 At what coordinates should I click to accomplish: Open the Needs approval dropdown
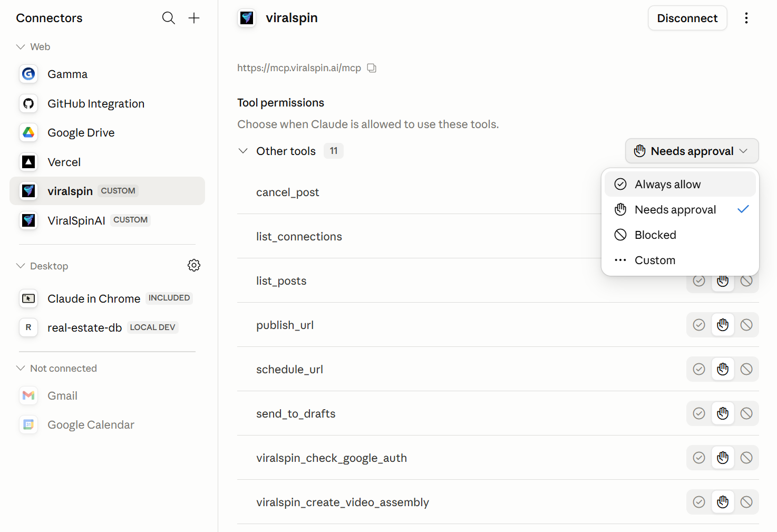[692, 151]
